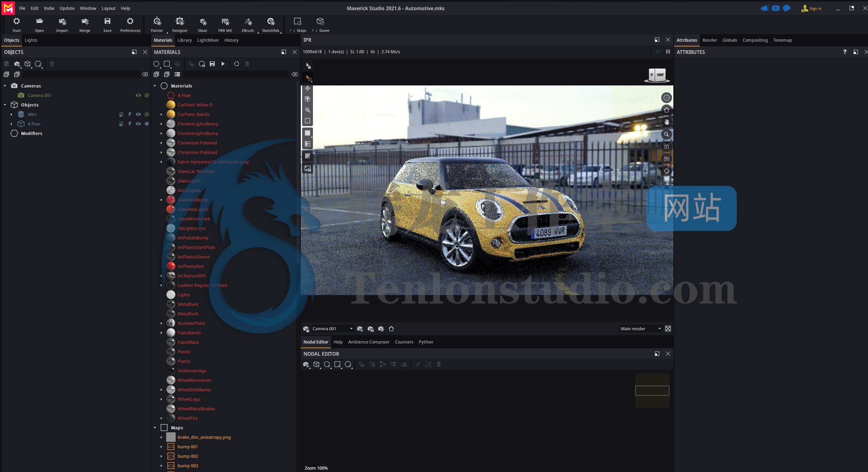868x472 pixels.
Task: Start the IPR render with play button
Action: [658, 52]
